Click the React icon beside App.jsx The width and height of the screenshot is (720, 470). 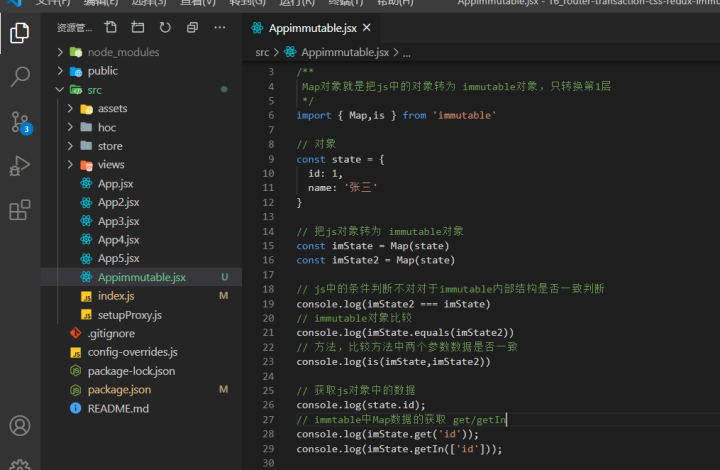[86, 183]
